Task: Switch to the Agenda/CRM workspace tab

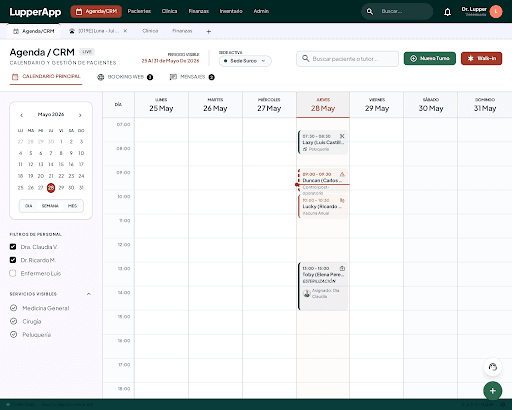Action: [34, 31]
